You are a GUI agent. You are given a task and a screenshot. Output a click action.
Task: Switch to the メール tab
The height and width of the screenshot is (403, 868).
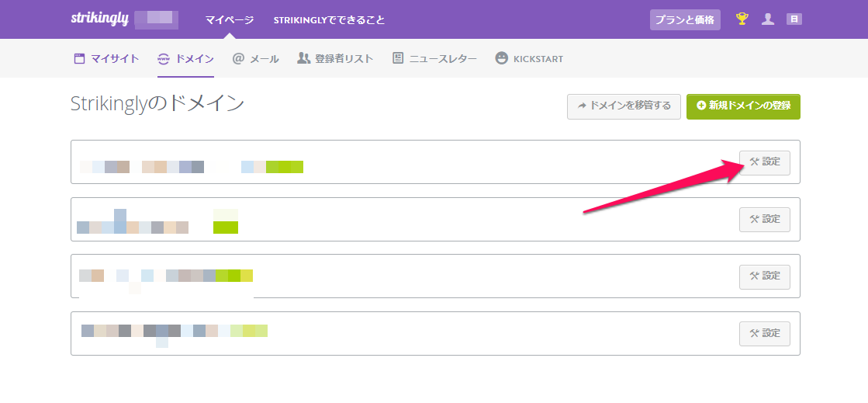pyautogui.click(x=255, y=58)
